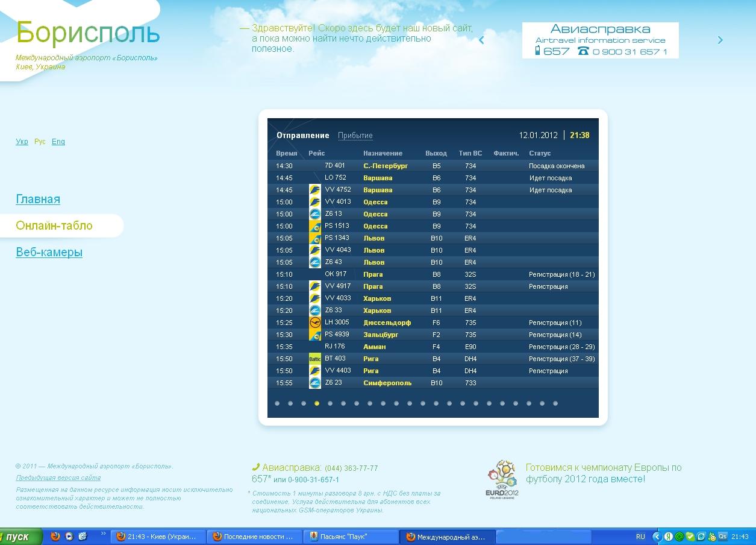This screenshot has width=756, height=545.
Task: Select the first pagination dot of the flight board
Action: tap(277, 403)
